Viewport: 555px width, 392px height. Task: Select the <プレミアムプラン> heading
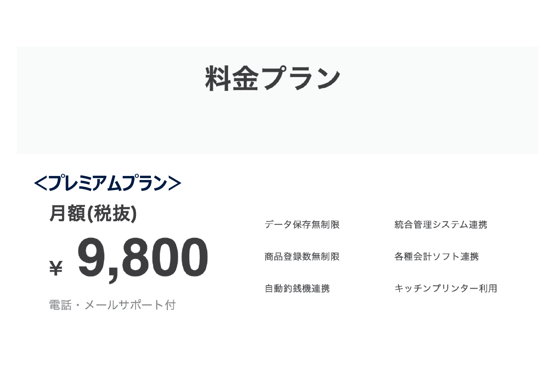coord(107,183)
